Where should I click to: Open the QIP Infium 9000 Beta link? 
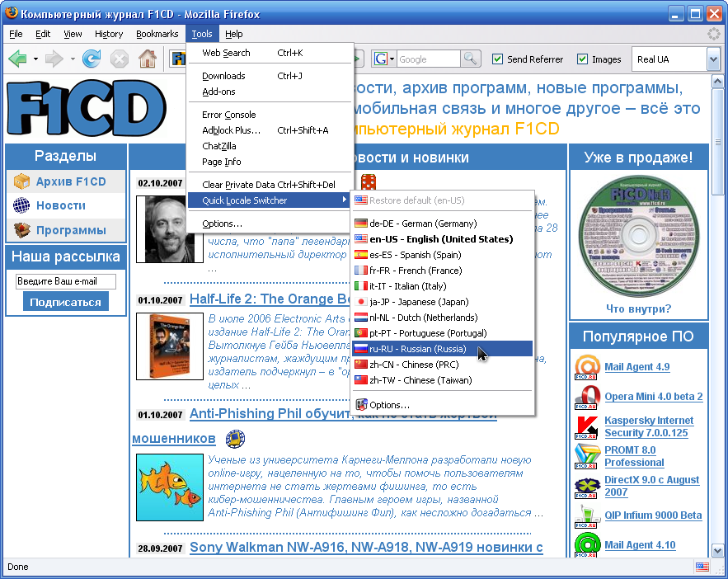[x=653, y=515]
